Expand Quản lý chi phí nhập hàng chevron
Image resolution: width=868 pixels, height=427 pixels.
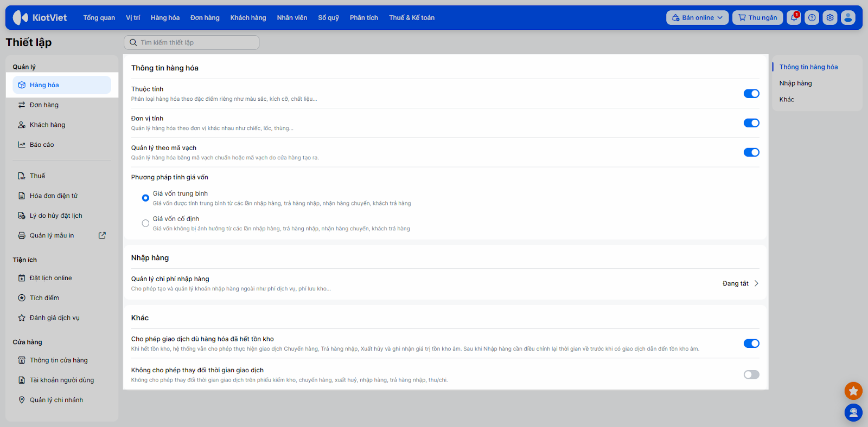pyautogui.click(x=756, y=283)
